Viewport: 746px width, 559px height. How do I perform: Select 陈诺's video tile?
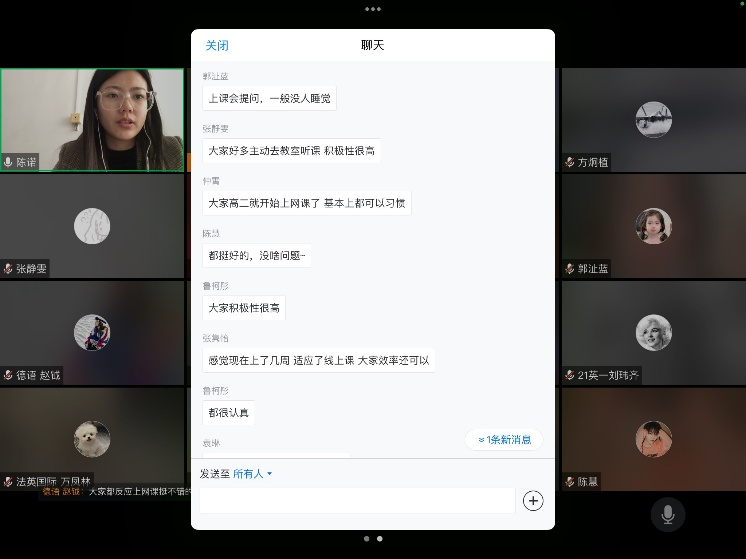coord(92,120)
